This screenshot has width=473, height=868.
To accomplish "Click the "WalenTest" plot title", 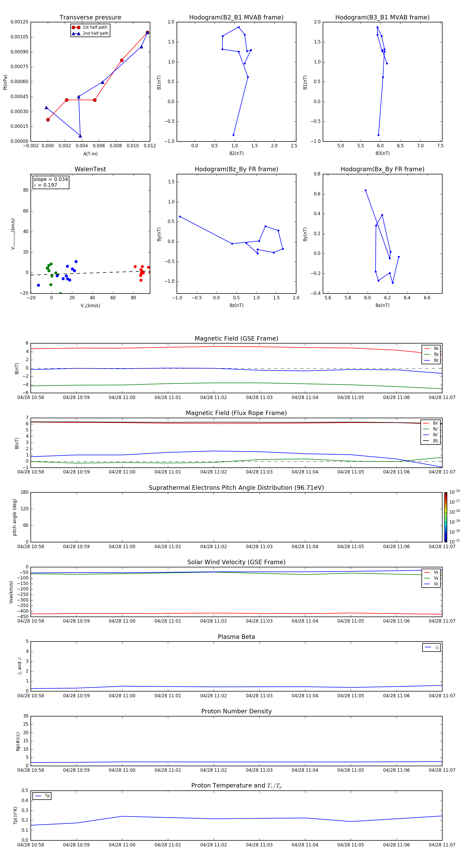I will coord(90,169).
